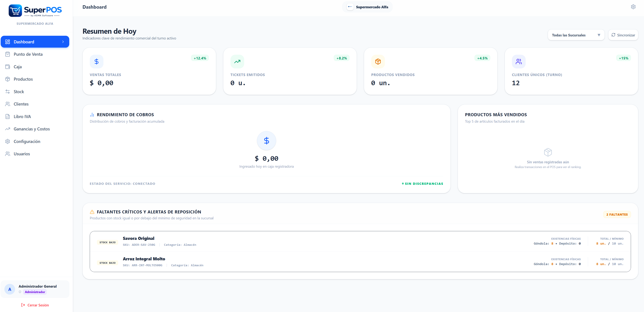This screenshot has width=644, height=312.
Task: Open the Usuarios section
Action: pyautogui.click(x=35, y=154)
